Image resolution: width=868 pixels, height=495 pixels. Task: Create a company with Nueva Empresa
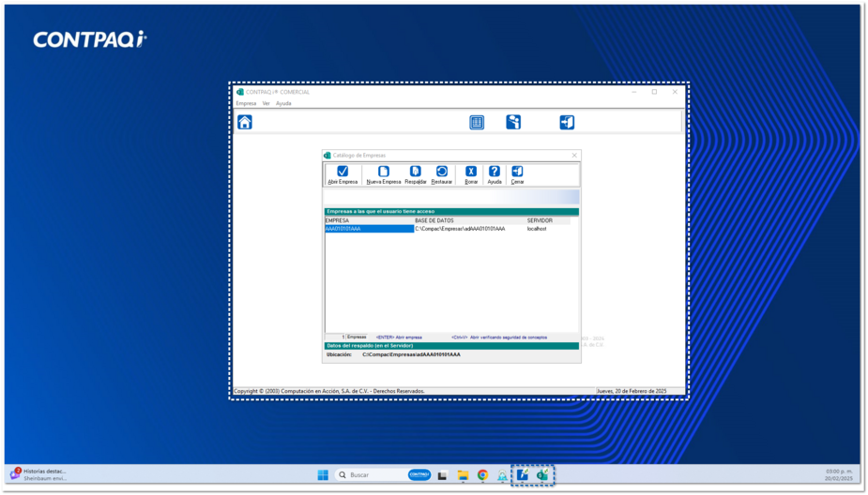pos(384,172)
